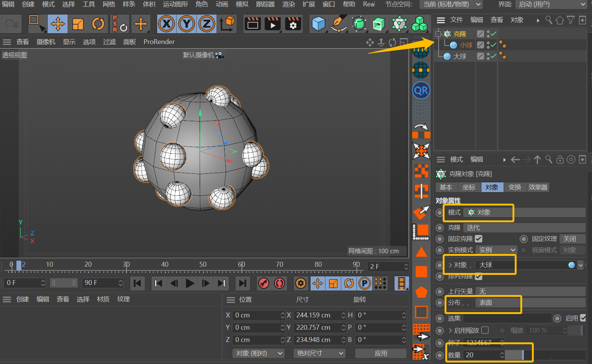Enable the 启用缩放 checkbox

point(485,330)
